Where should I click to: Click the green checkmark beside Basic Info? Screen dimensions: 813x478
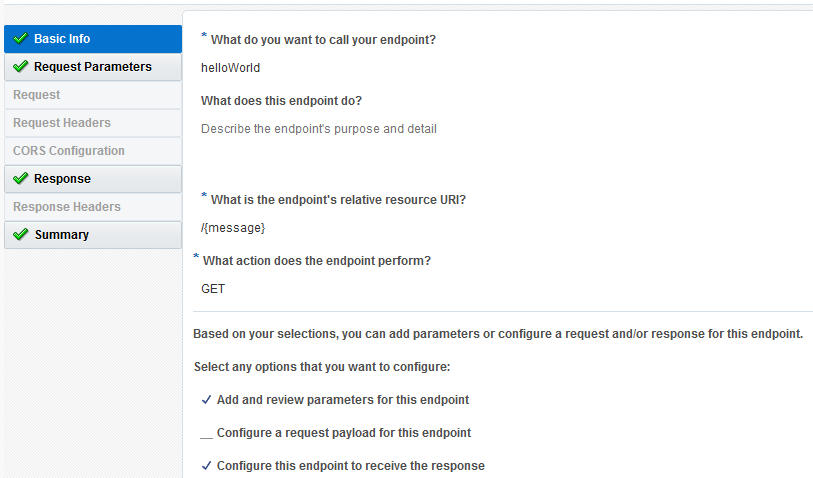point(21,39)
